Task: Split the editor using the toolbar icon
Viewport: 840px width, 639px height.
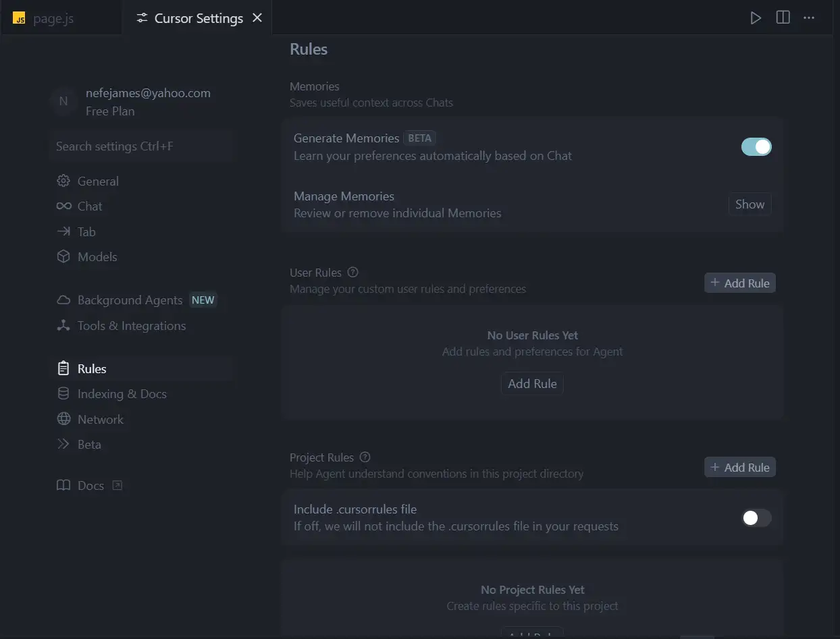Action: pos(783,18)
